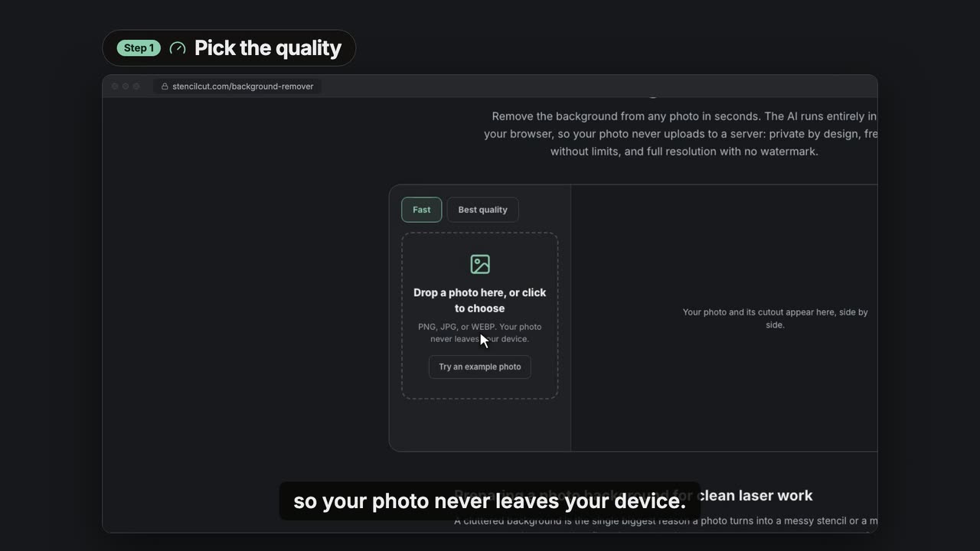Switch to Best quality mode

click(482, 210)
